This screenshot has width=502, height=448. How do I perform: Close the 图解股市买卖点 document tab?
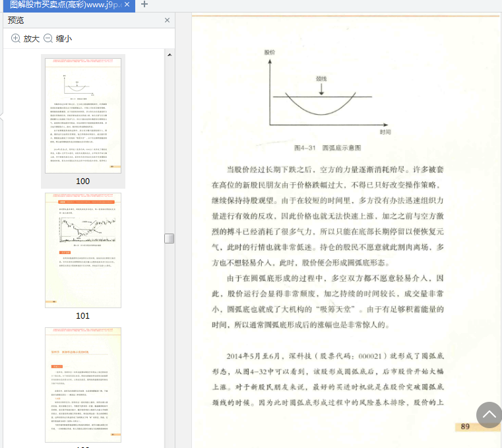click(x=127, y=5)
